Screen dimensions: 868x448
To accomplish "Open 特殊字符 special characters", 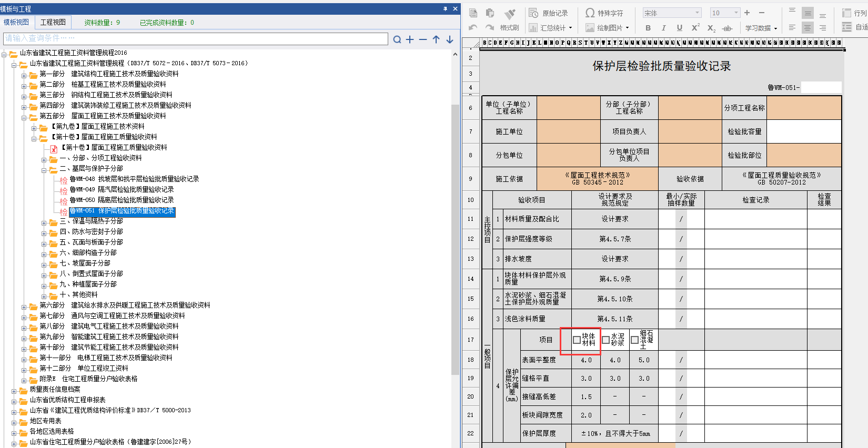I will 604,13.
